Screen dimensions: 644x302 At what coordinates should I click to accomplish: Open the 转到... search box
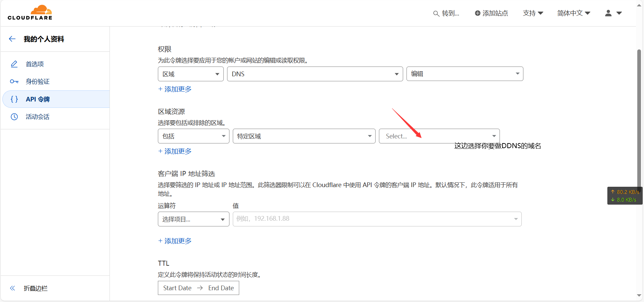[x=446, y=13]
